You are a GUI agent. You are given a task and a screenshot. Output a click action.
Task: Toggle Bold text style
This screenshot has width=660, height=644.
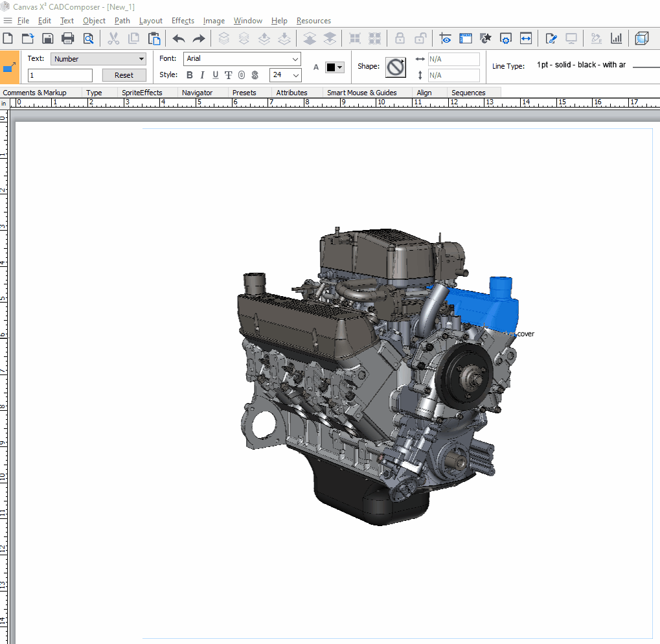(190, 75)
